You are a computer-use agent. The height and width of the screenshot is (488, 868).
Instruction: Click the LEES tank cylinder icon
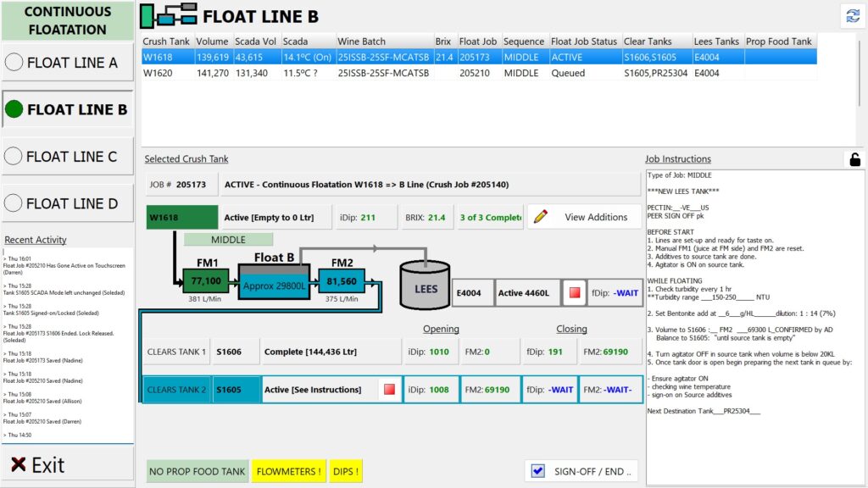426,285
